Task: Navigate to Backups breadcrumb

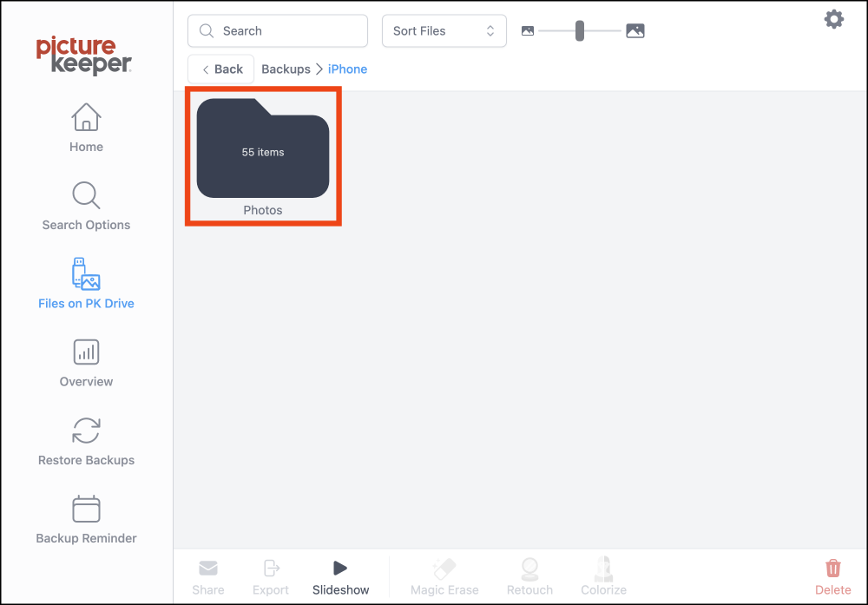Action: tap(286, 69)
